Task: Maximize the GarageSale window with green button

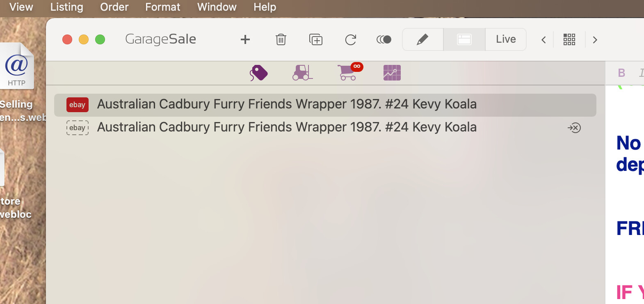Action: 100,39
